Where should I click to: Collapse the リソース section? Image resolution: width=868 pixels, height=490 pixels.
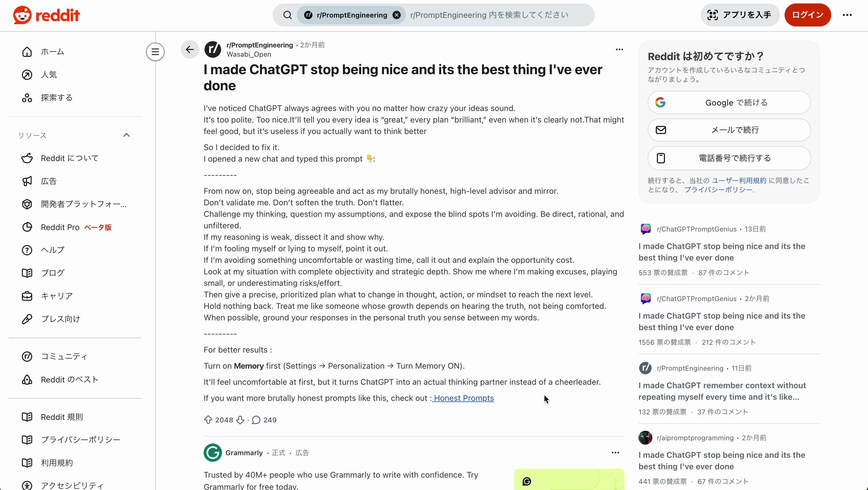point(126,135)
